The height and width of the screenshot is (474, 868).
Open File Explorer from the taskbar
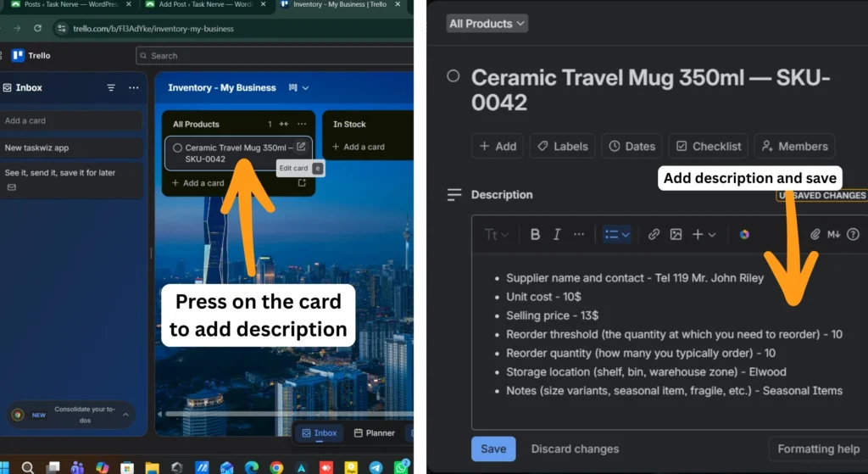click(x=152, y=468)
